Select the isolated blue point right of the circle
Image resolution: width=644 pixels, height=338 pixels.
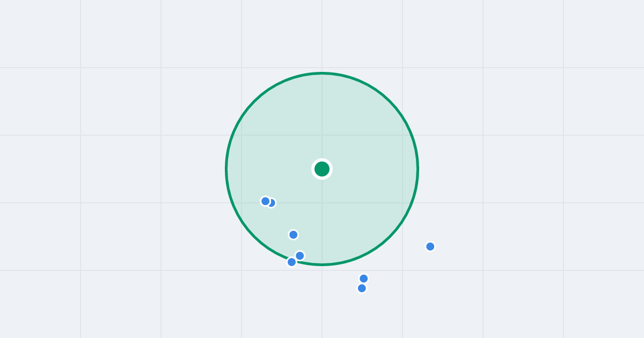tap(430, 247)
